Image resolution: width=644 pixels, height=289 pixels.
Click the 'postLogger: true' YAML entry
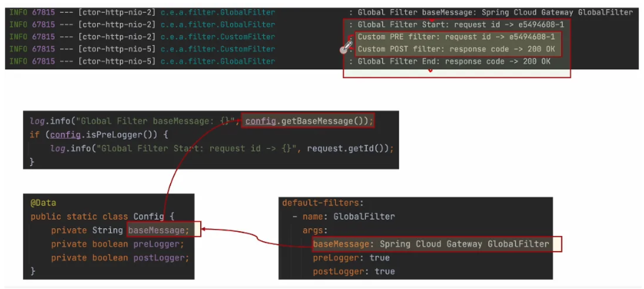coord(353,271)
